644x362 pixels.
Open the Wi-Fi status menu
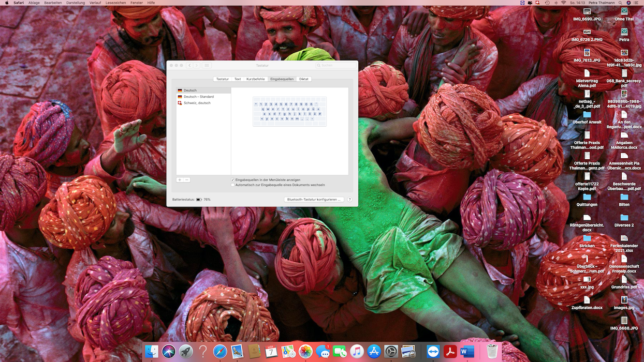point(563,3)
